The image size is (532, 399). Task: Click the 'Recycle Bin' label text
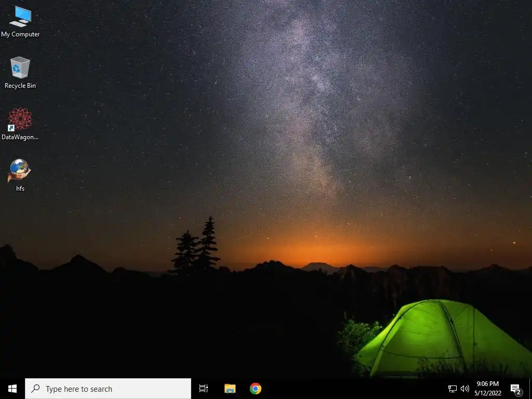click(x=20, y=86)
